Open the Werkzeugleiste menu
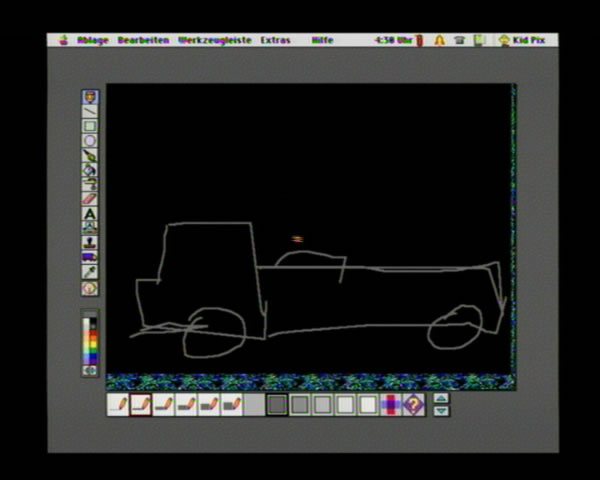 tap(214, 41)
